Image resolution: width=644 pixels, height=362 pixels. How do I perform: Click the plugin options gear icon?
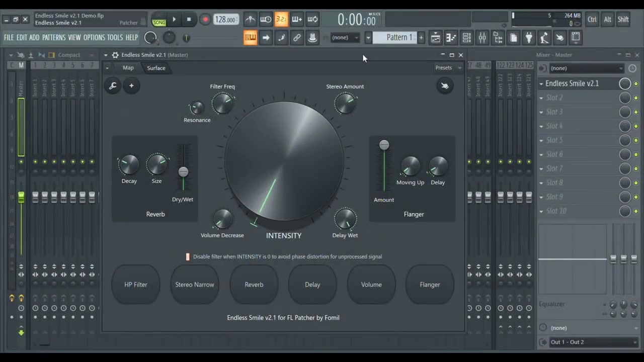[x=115, y=55]
